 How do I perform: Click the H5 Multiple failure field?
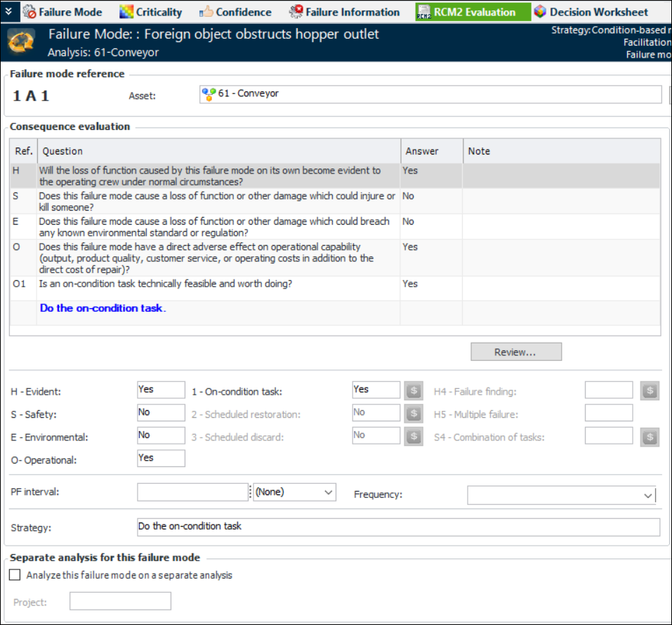(609, 412)
